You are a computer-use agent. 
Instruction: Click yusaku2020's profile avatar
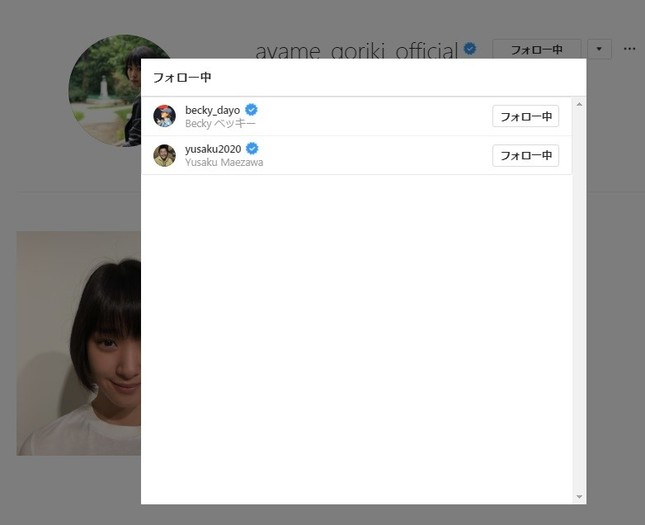coord(164,155)
